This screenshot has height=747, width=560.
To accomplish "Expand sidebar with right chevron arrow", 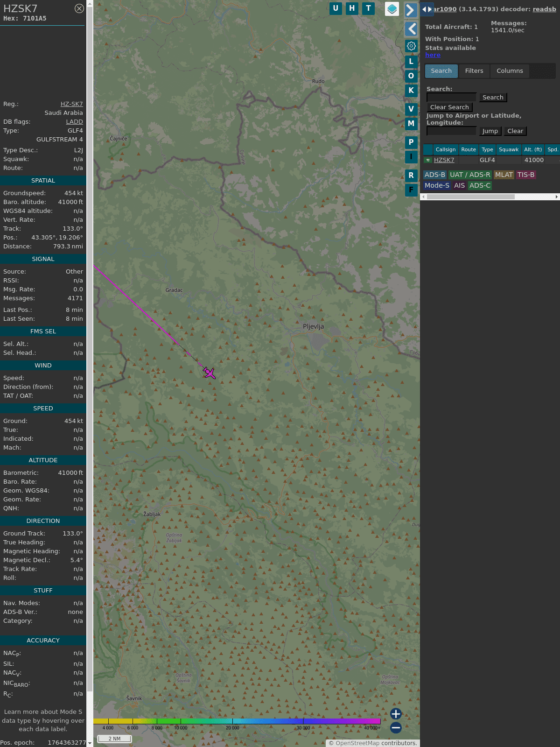I will [x=411, y=10].
